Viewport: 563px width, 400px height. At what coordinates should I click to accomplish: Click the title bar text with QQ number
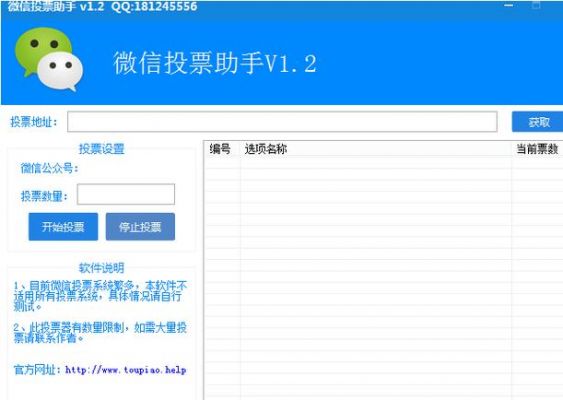point(102,6)
